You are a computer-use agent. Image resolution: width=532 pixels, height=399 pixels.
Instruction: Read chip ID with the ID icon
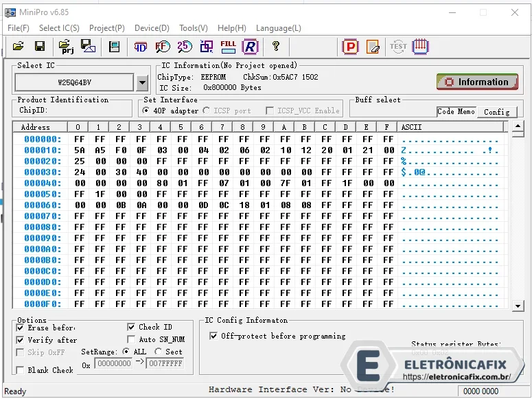coord(141,47)
